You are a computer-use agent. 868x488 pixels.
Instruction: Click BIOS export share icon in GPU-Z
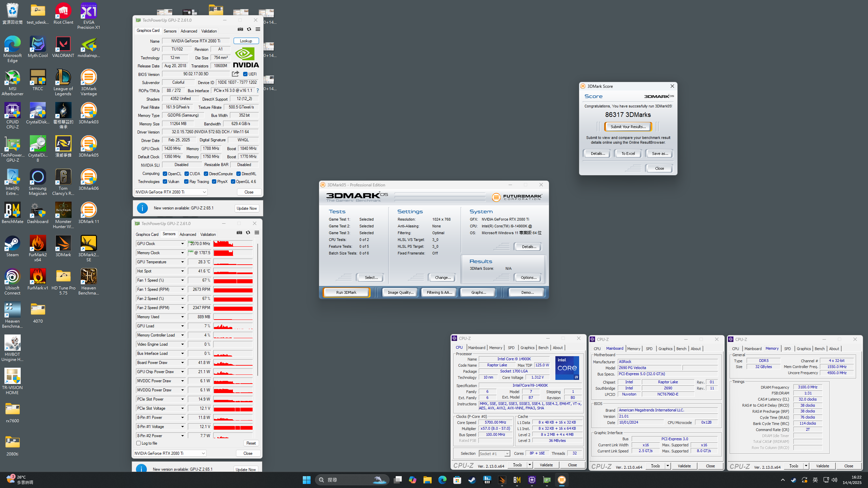(235, 74)
